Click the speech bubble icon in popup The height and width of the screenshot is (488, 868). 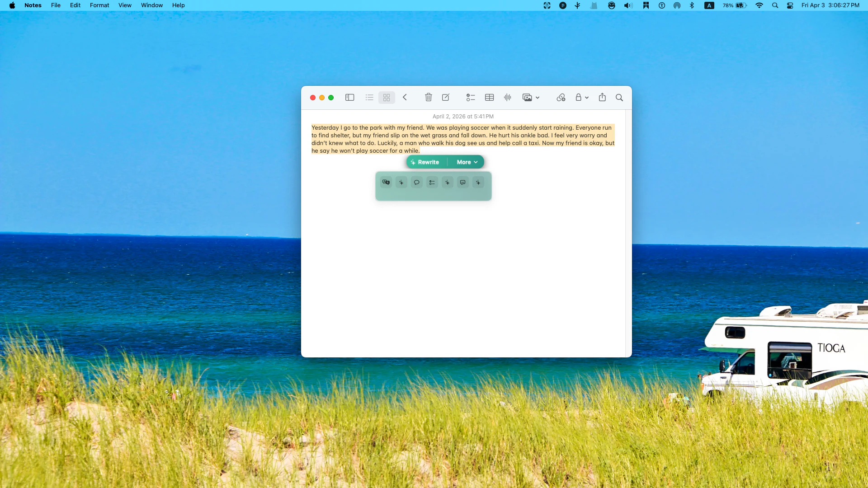(417, 183)
